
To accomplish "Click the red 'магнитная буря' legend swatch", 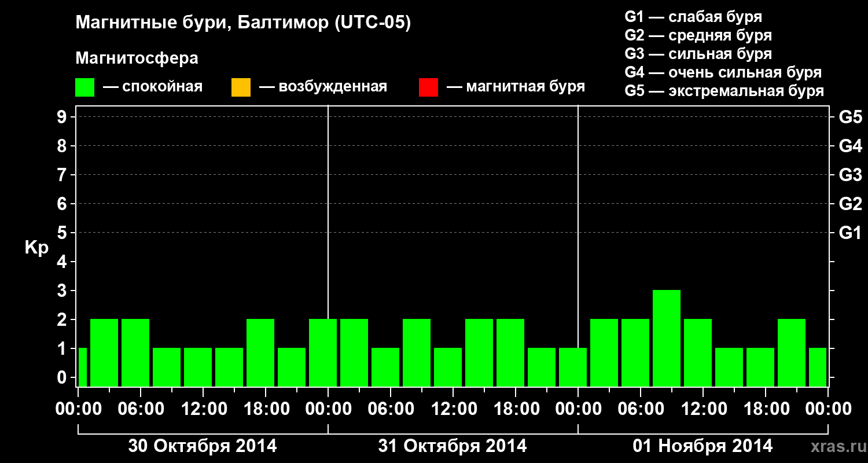I will (428, 87).
